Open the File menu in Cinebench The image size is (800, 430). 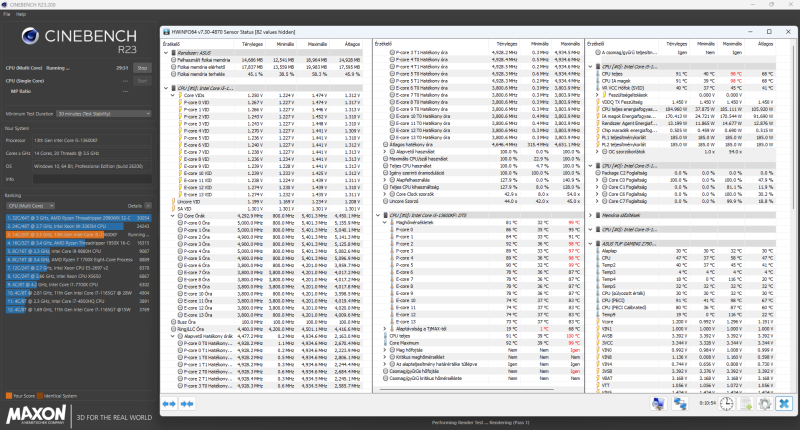click(7, 14)
